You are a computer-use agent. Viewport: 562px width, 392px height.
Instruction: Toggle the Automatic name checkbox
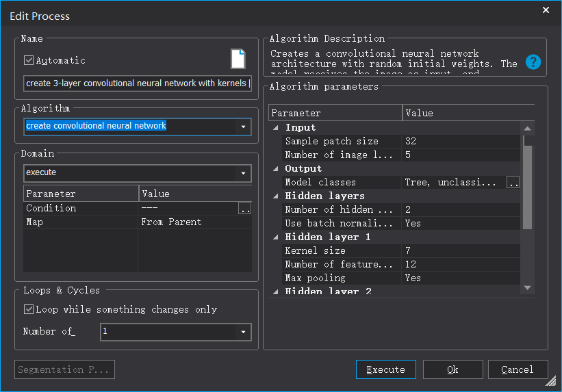pyautogui.click(x=29, y=60)
